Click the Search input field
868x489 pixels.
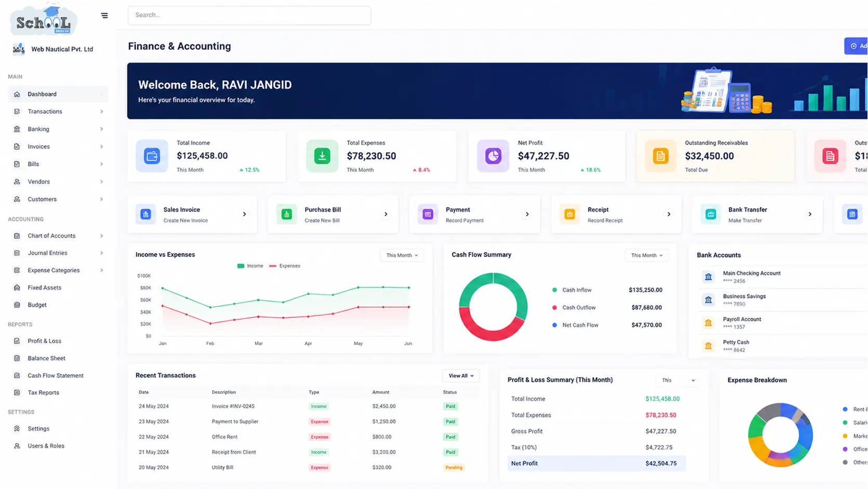pos(249,15)
